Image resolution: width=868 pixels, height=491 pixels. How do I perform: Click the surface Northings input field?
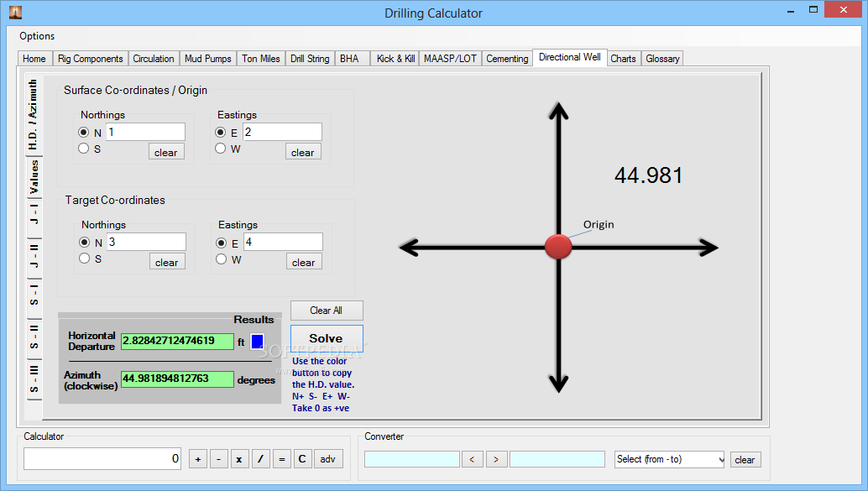click(145, 132)
